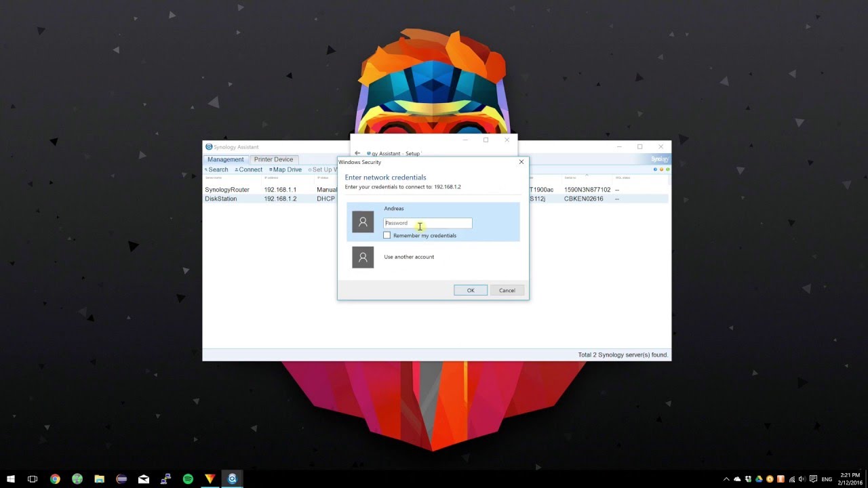Click Map Drive in Synology Assistant toolbar
The width and height of the screenshot is (868, 488).
(285, 170)
